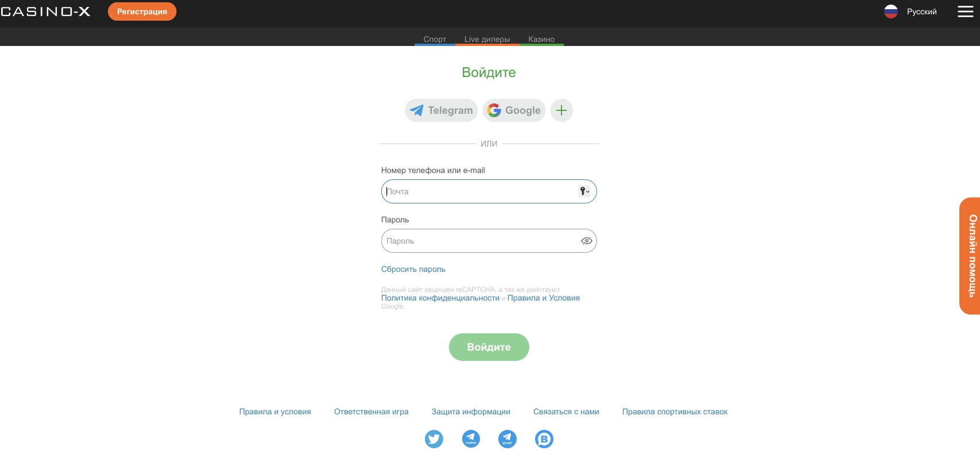The image size is (980, 454).
Task: Open the Twitter social icon
Action: click(x=434, y=439)
